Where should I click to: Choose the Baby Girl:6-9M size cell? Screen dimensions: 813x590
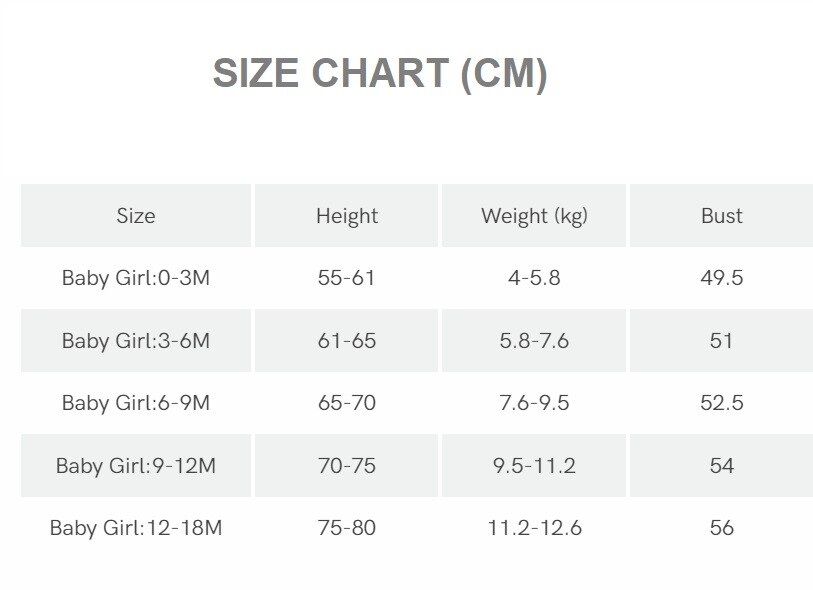click(x=136, y=403)
